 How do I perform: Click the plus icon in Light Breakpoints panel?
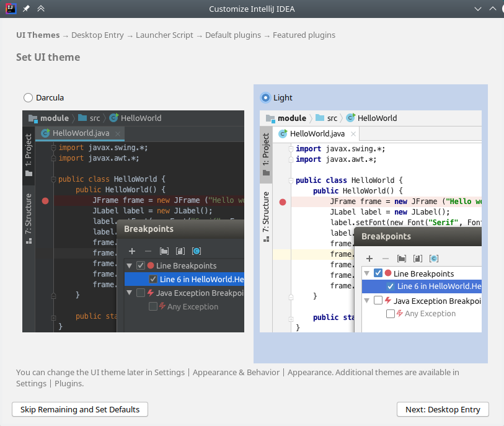click(x=369, y=258)
